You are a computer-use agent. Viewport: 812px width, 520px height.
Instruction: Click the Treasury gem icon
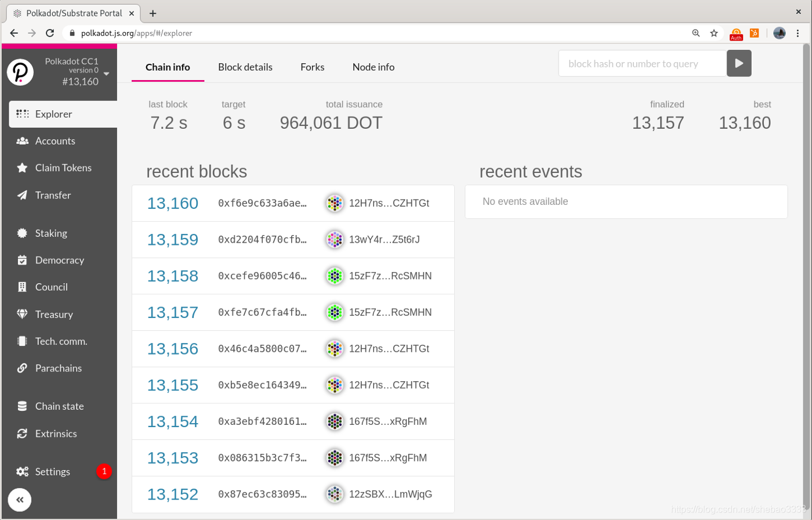tap(22, 314)
